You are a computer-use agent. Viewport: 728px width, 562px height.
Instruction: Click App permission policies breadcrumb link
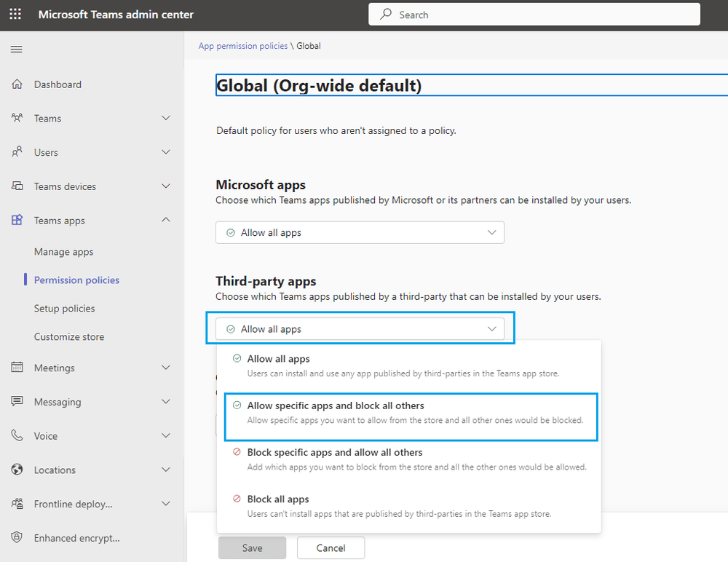(243, 46)
